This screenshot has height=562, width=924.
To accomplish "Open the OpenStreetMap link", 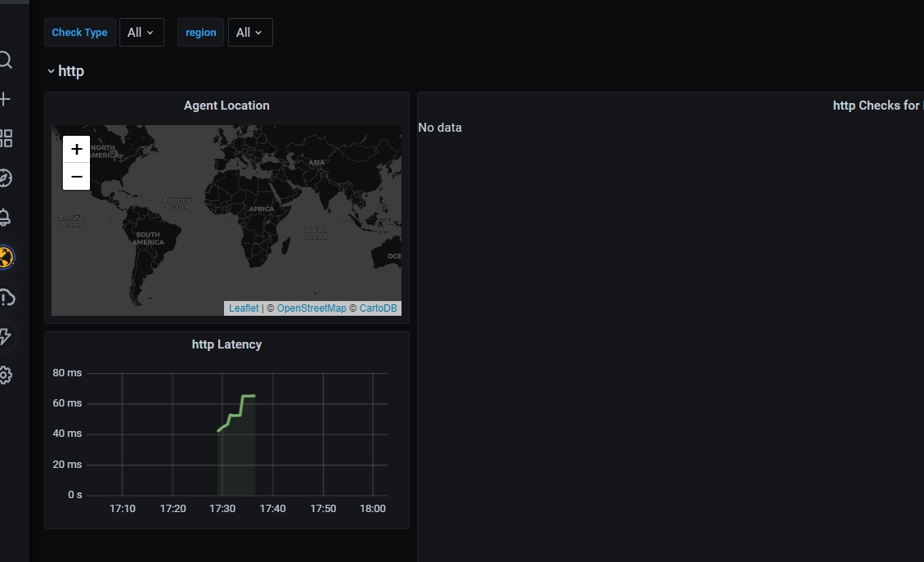I will tap(311, 308).
